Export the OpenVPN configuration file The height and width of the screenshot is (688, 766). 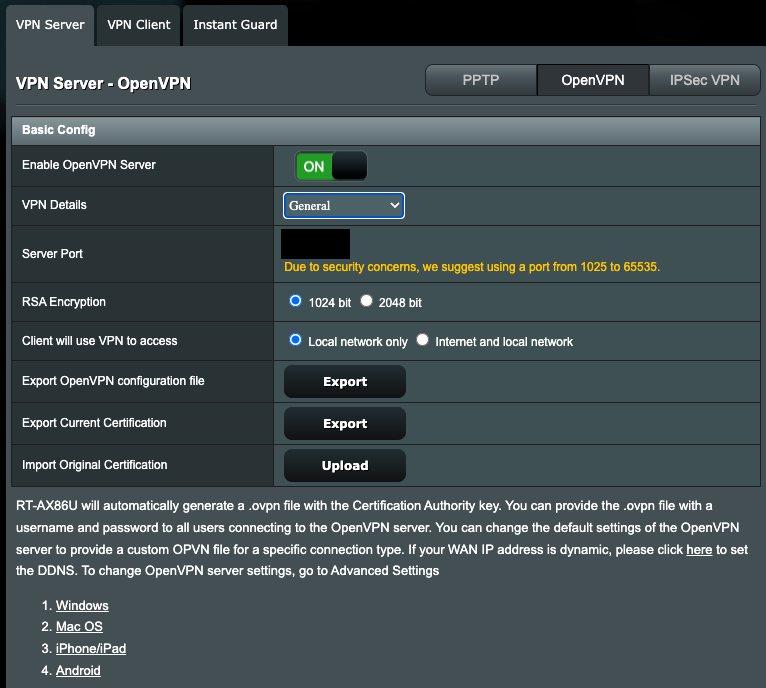[345, 382]
